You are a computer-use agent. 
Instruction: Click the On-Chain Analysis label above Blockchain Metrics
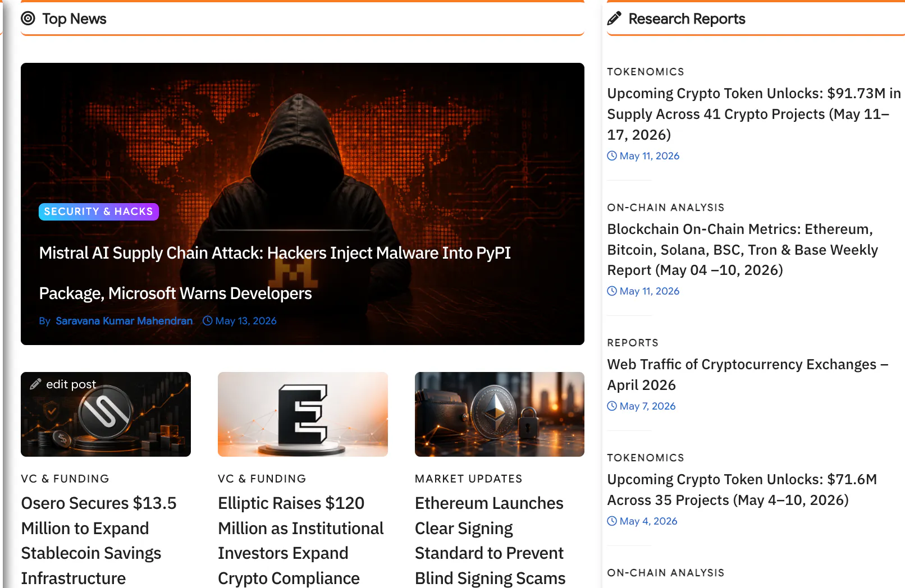[x=666, y=208]
